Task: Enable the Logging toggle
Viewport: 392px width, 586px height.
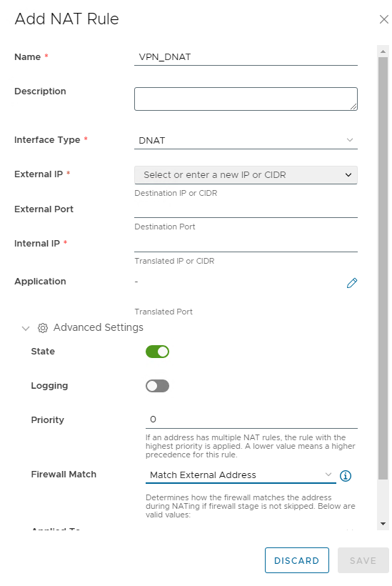Action: 157,386
